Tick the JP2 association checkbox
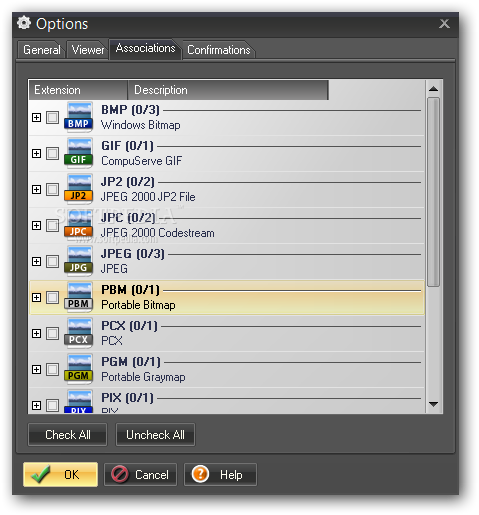This screenshot has height=515, width=479. (x=52, y=189)
